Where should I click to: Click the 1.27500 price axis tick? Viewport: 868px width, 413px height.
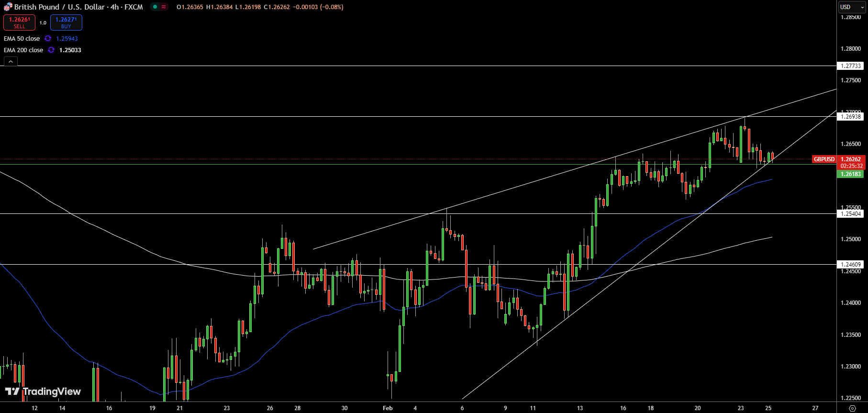point(851,80)
